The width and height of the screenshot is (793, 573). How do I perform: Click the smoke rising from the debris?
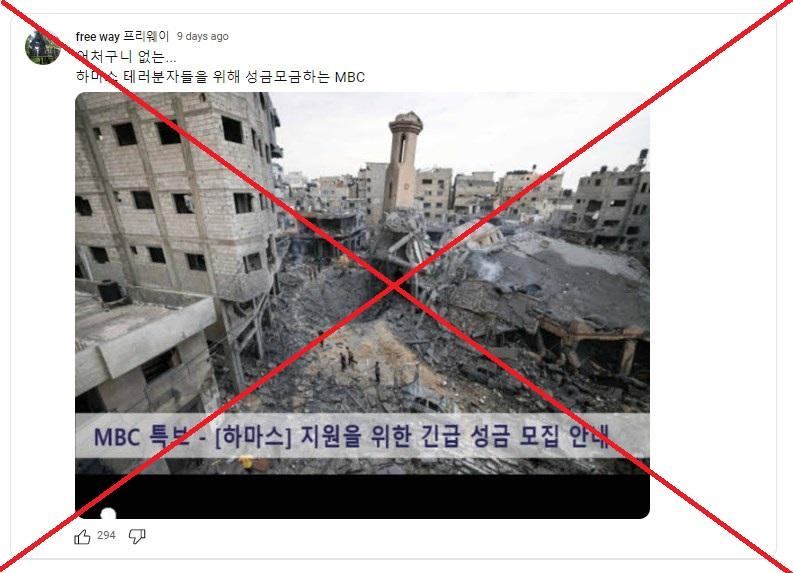[x=487, y=266]
